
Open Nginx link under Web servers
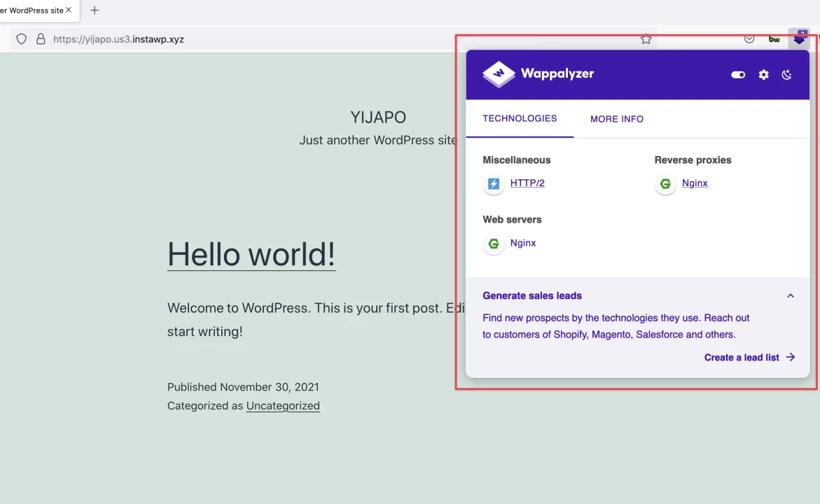click(523, 243)
